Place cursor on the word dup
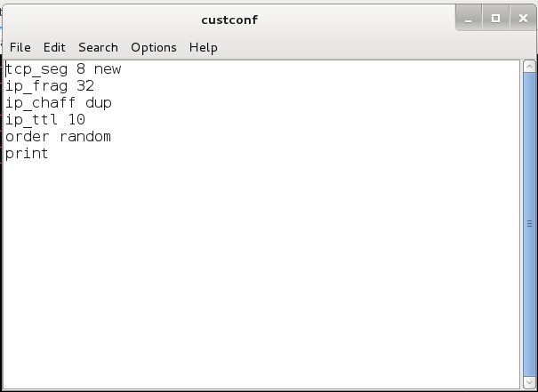Screen dimensions: 538x392 (99, 103)
